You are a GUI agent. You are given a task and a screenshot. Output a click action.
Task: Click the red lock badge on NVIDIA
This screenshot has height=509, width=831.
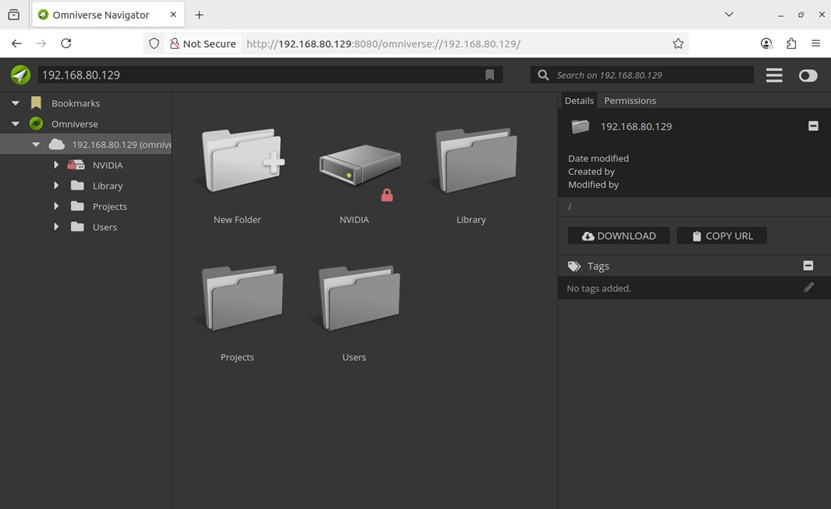point(387,195)
